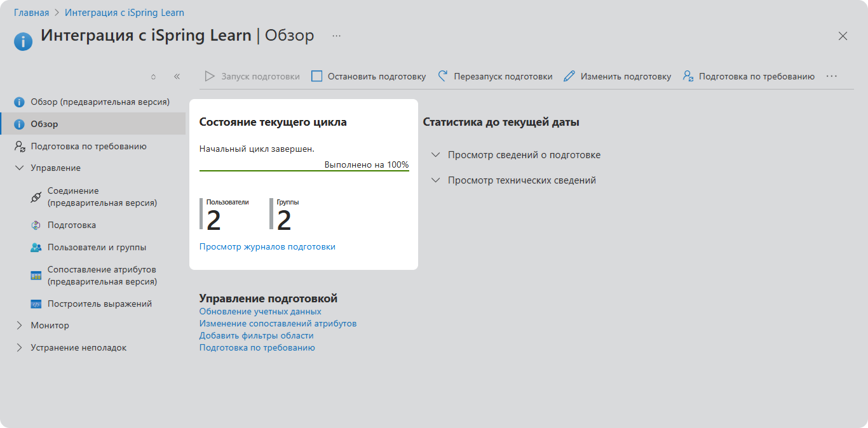Go to Главная in the breadcrumb
Screen dimensions: 868x428
(x=31, y=13)
